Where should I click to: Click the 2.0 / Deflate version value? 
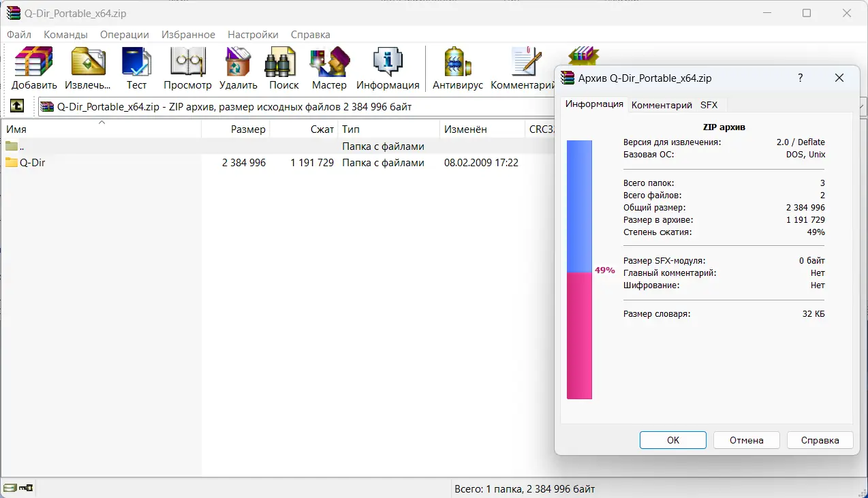tap(801, 142)
